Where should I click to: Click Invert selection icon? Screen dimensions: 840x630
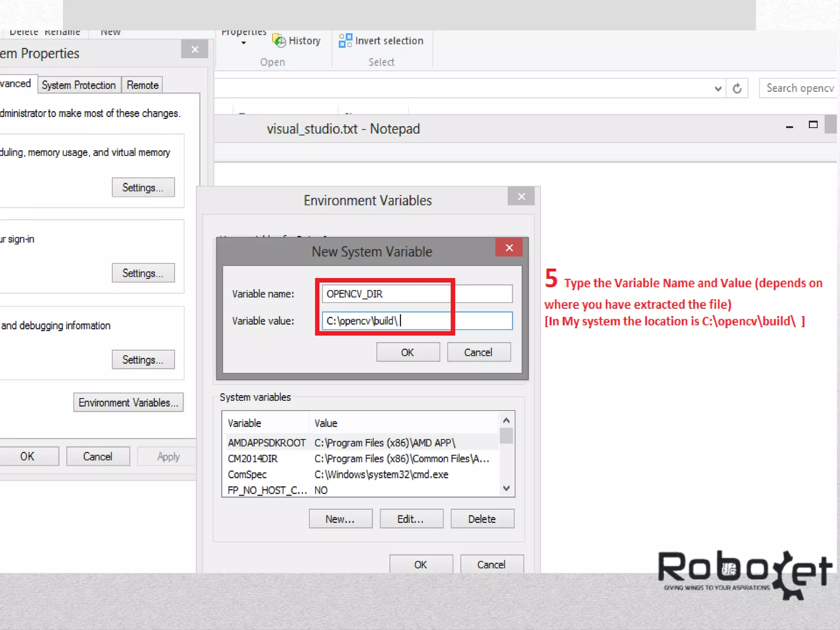tap(345, 41)
